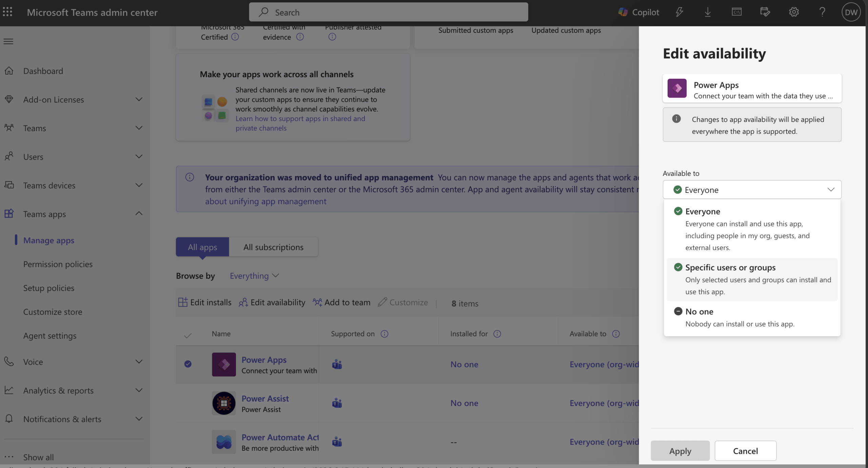Open the Available to dropdown

click(752, 189)
